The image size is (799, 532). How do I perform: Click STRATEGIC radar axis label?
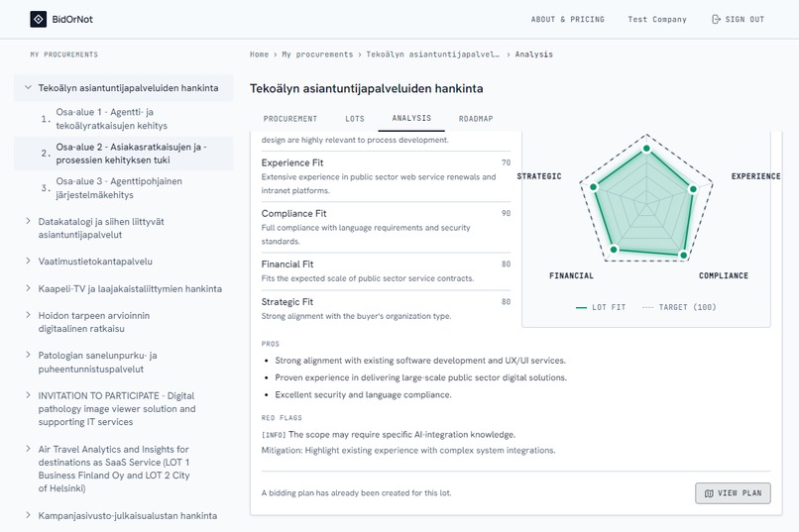point(539,176)
